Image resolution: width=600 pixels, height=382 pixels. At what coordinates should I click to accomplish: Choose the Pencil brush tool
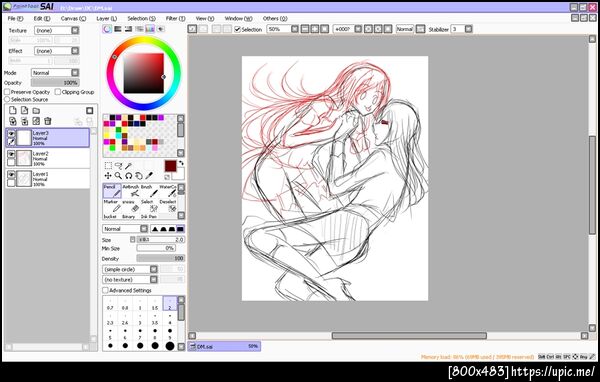(112, 191)
